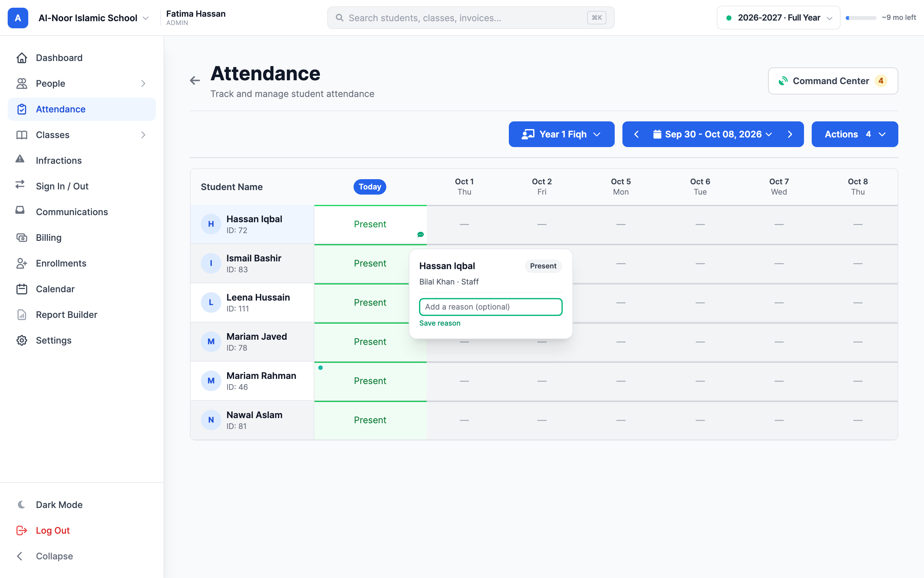
Task: Open the Year 1 Fiqh class dropdown
Action: coord(561,134)
